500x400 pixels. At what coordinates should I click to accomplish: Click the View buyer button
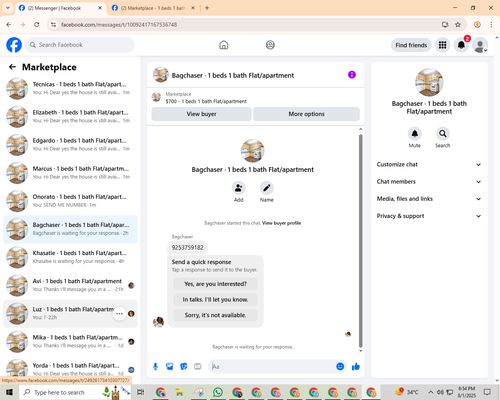(x=201, y=114)
